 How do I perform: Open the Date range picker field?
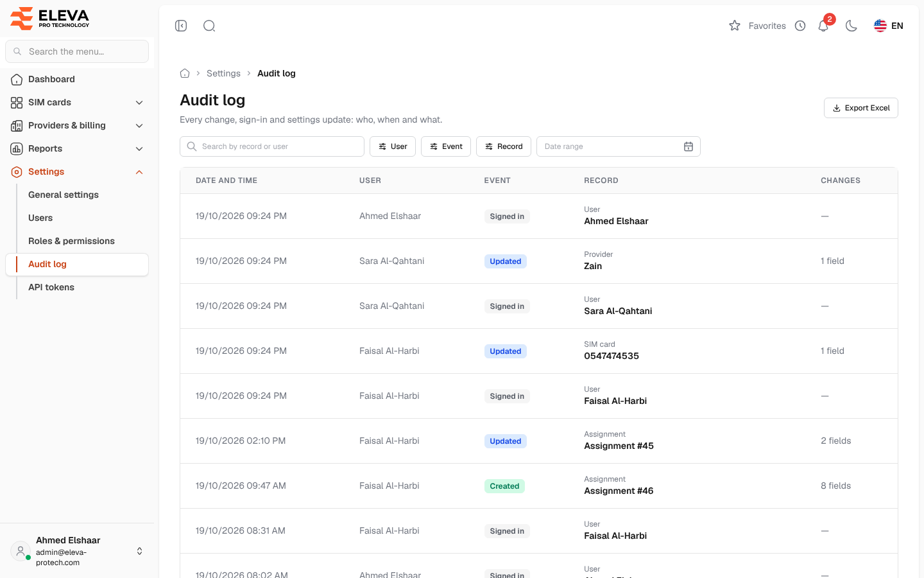pos(619,146)
